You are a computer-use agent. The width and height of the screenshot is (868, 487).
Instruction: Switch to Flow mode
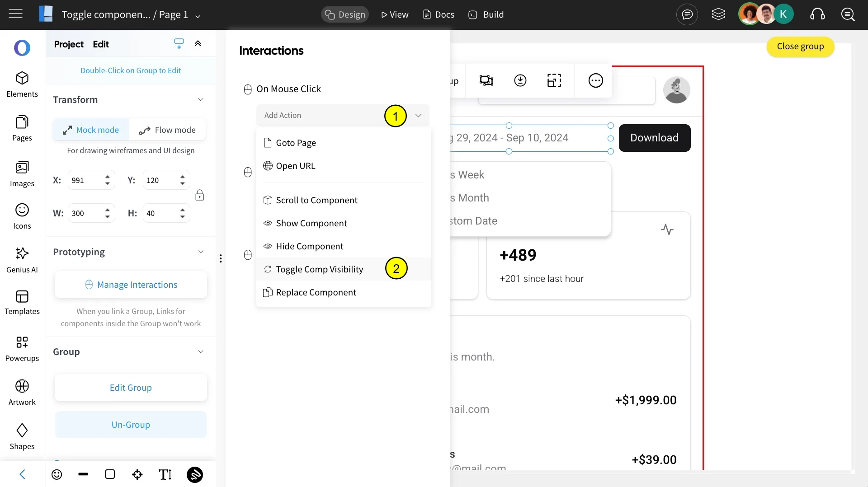click(x=167, y=130)
